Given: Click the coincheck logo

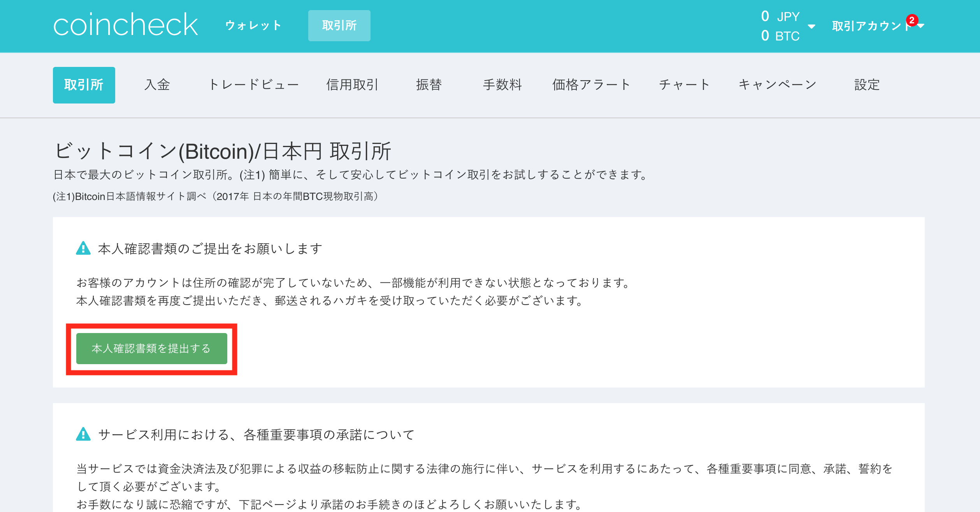Looking at the screenshot, I should pyautogui.click(x=125, y=25).
